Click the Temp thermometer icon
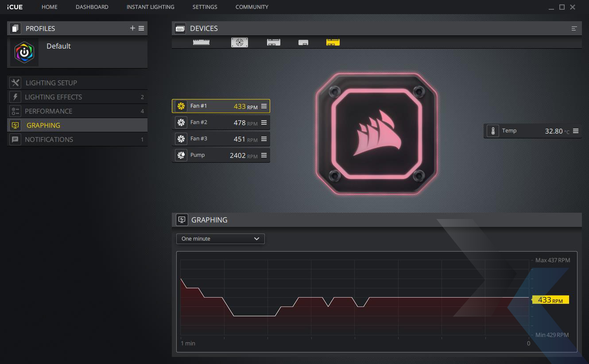Image resolution: width=589 pixels, height=364 pixels. pos(492,131)
